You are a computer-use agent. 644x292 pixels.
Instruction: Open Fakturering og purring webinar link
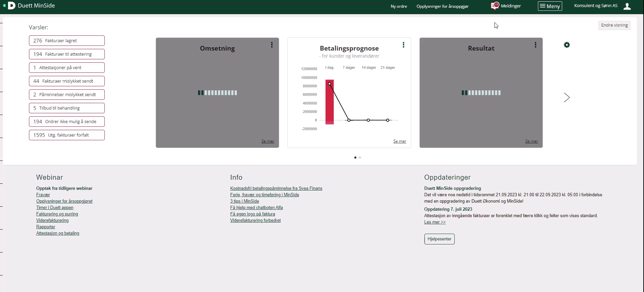tap(57, 214)
